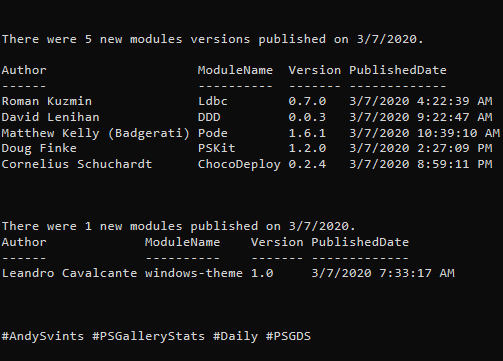The width and height of the screenshot is (503, 361).
Task: Click the Roman Kuzmin author entry
Action: [x=47, y=101]
